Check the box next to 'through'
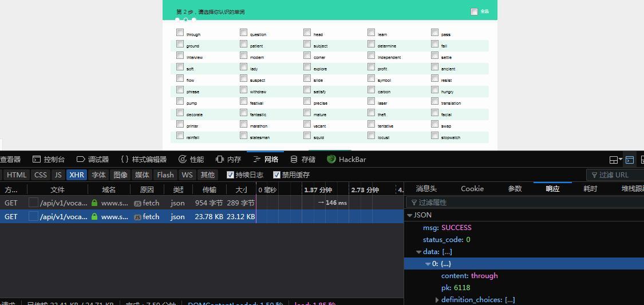This screenshot has height=305, width=644. click(x=180, y=32)
